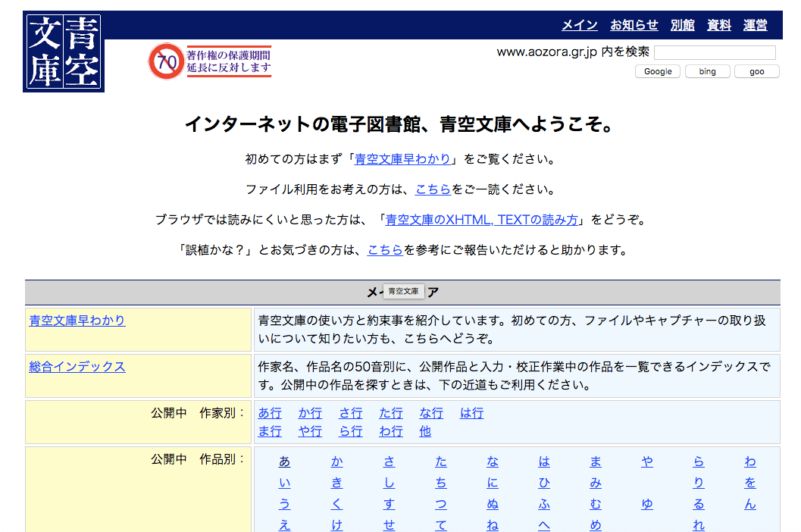Image resolution: width=801 pixels, height=532 pixels.
Task: Browse authors under ら行
Action: (x=351, y=431)
